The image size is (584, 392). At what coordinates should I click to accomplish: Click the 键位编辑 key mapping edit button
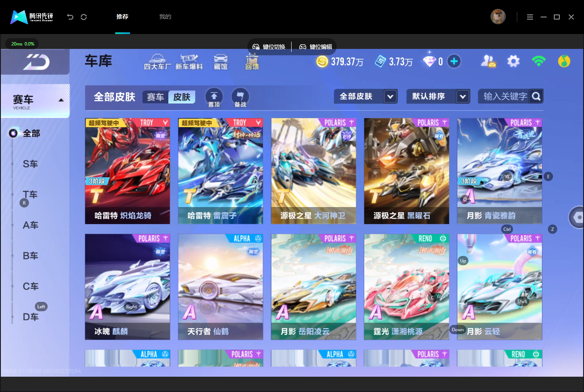tap(316, 47)
